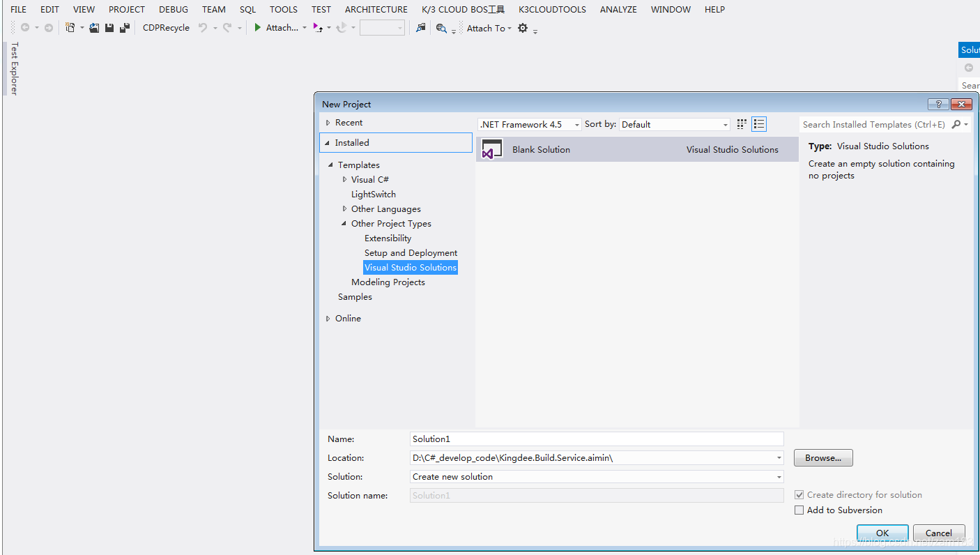Click the gear settings toolbar icon
The height and width of the screenshot is (555, 980).
coord(523,28)
